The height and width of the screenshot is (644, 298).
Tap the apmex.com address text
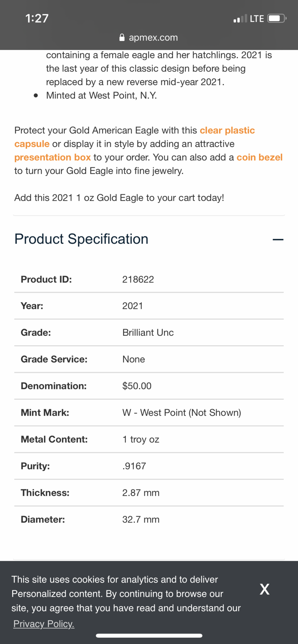pyautogui.click(x=153, y=38)
